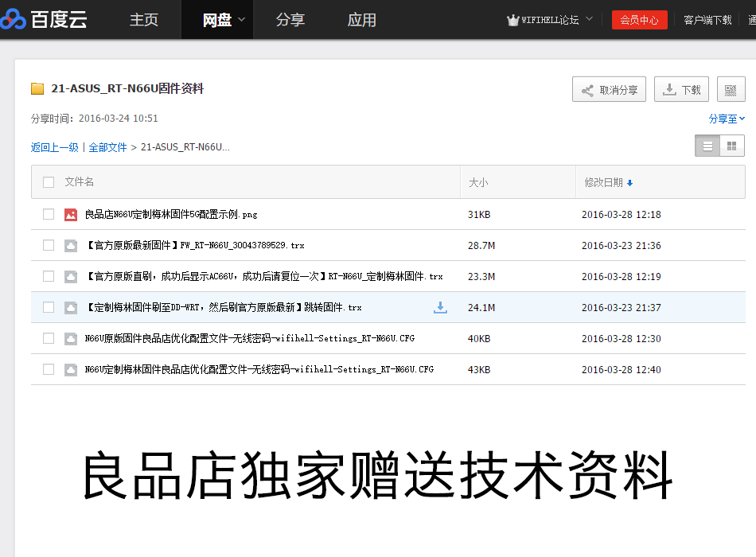The image size is (756, 557).
Task: Click the 2016-03-28 12:30 date cell
Action: (621, 339)
